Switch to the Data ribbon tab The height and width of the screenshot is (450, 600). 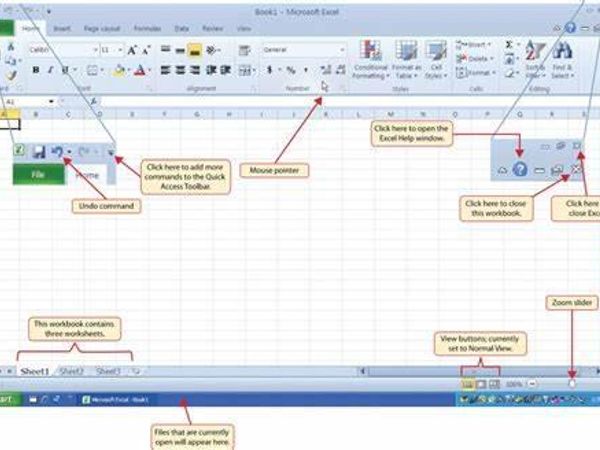click(x=181, y=29)
